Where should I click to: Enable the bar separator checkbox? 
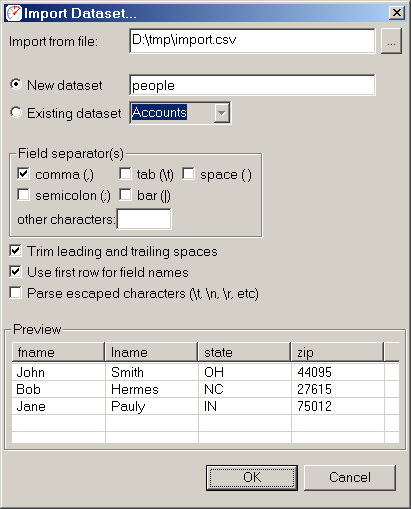click(125, 195)
